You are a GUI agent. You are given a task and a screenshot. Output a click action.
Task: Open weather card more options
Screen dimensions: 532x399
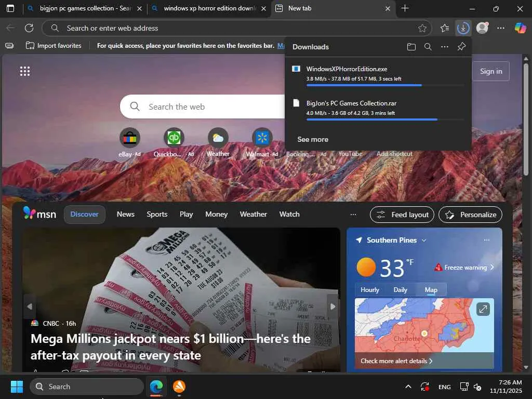click(x=486, y=240)
